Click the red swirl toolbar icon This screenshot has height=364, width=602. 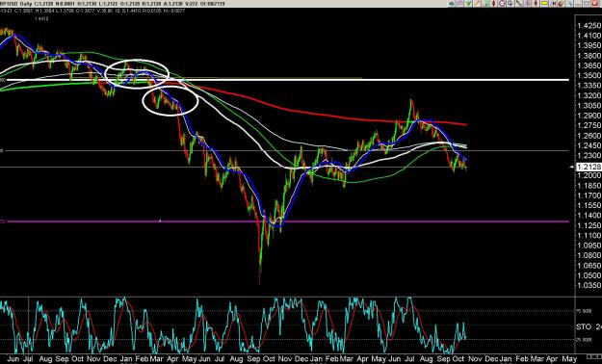click(561, 4)
